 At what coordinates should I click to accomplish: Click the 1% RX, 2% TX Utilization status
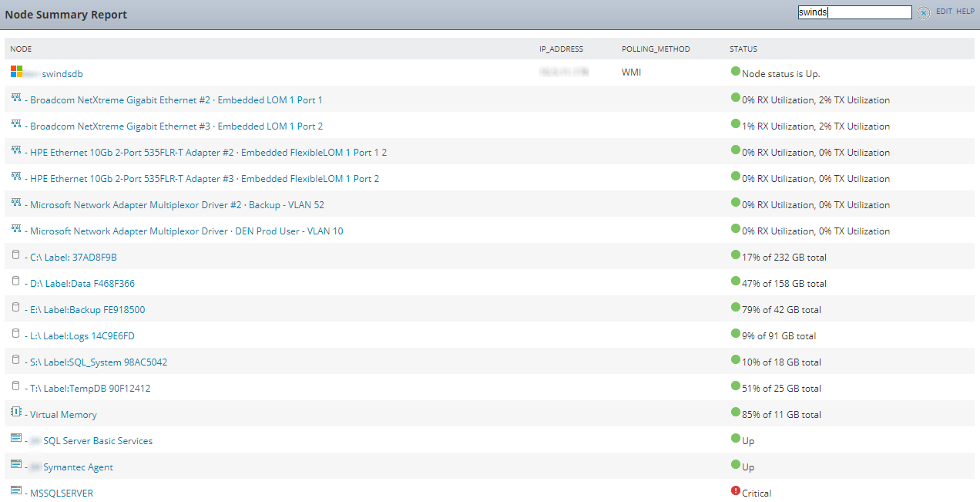816,126
